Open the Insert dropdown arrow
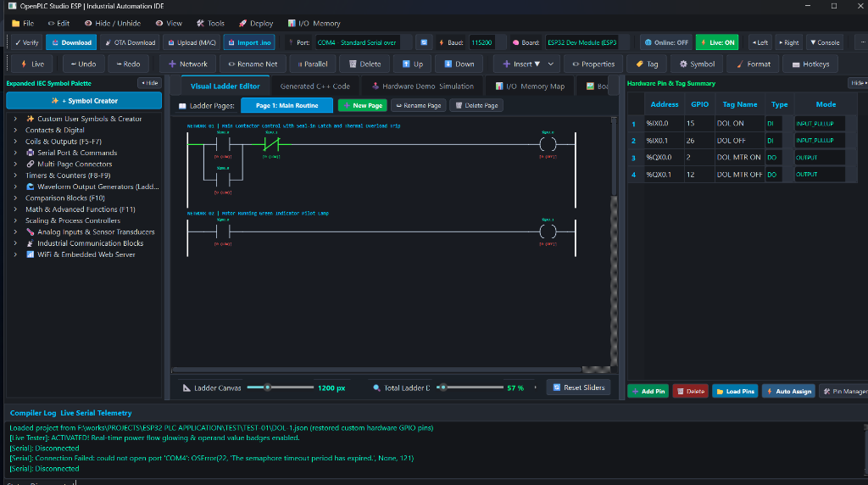 tap(550, 64)
